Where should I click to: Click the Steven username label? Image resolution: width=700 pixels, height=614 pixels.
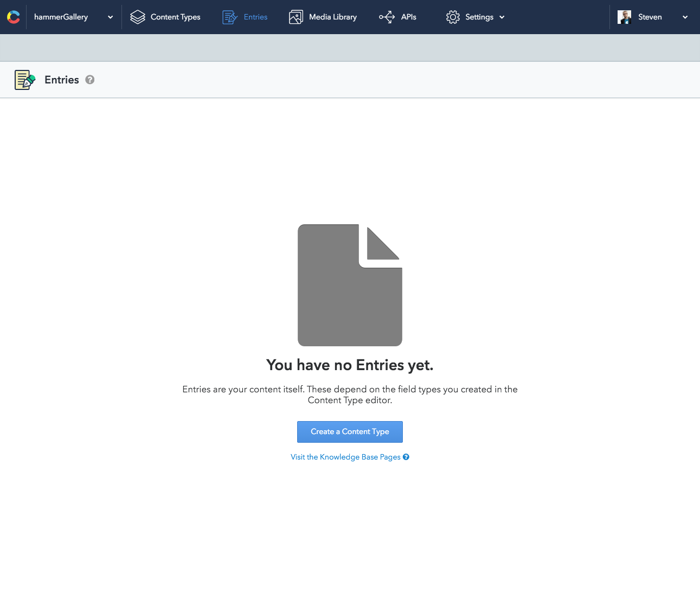(x=650, y=17)
